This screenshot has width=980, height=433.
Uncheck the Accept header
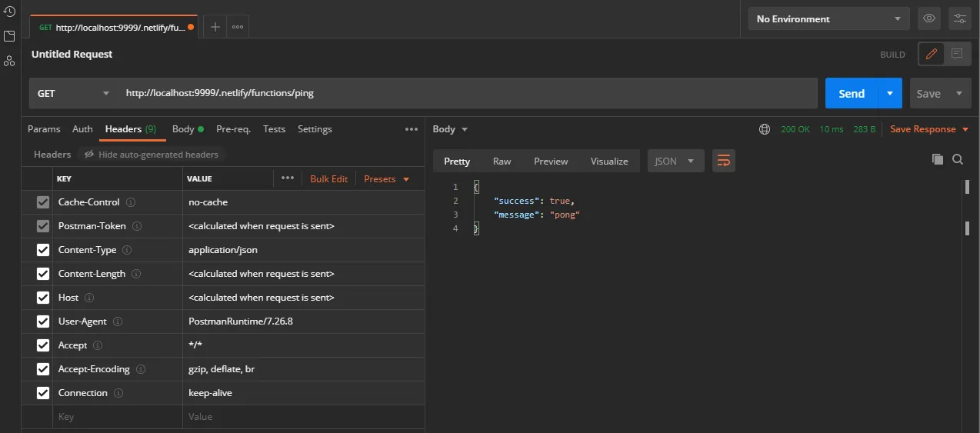coord(43,345)
